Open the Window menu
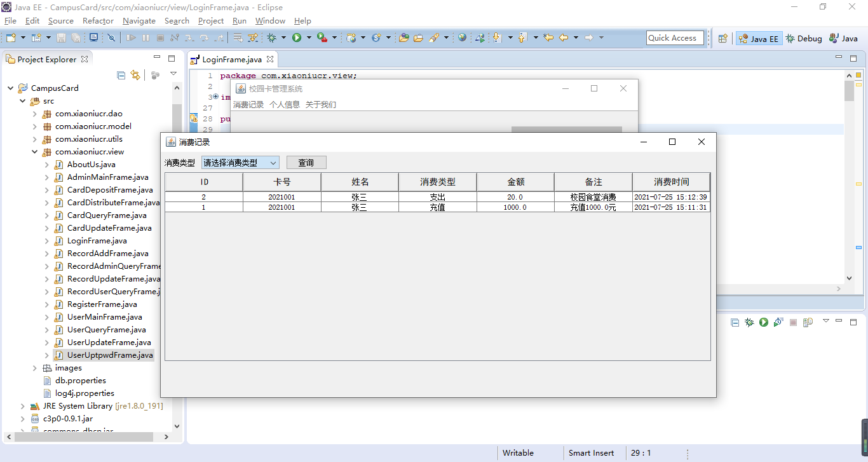The height and width of the screenshot is (462, 868). click(x=270, y=20)
